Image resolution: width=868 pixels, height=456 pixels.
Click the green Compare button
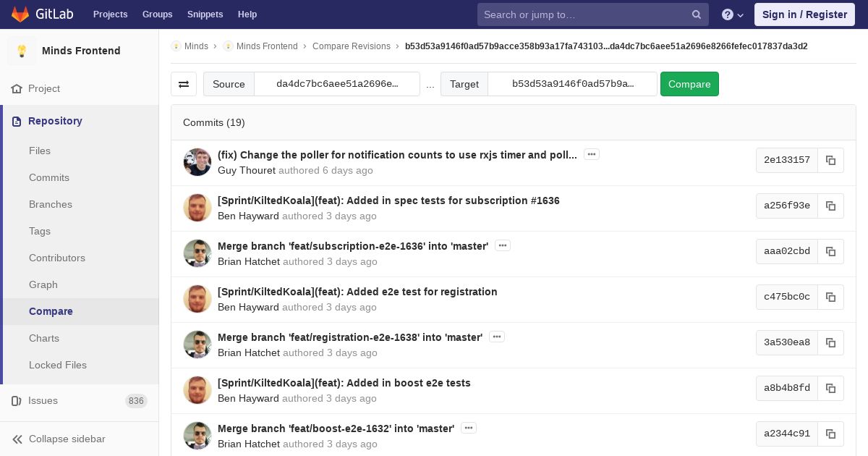coord(689,84)
